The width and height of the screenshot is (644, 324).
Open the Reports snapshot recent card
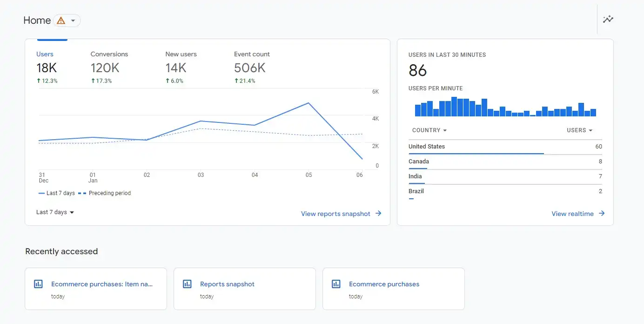(245, 289)
